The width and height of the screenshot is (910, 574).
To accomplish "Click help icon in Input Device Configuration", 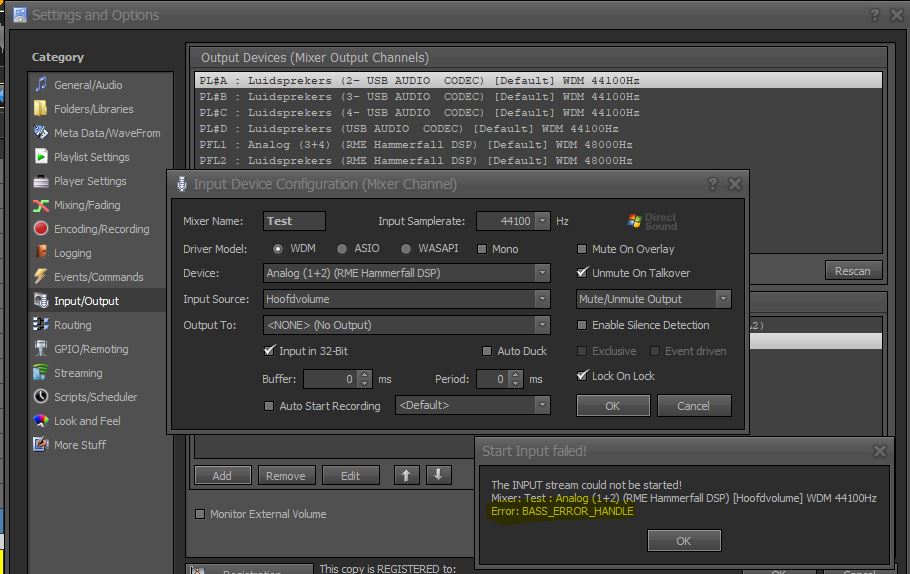I will pyautogui.click(x=713, y=184).
